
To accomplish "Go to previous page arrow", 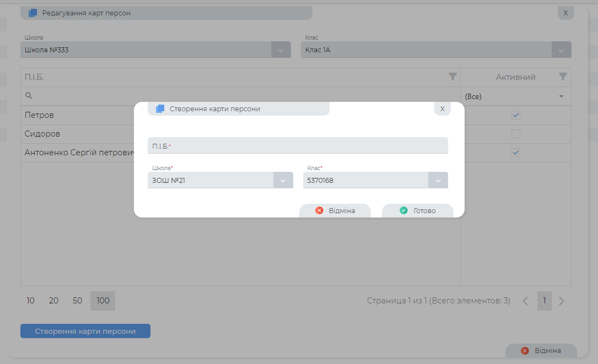I will (x=525, y=301).
